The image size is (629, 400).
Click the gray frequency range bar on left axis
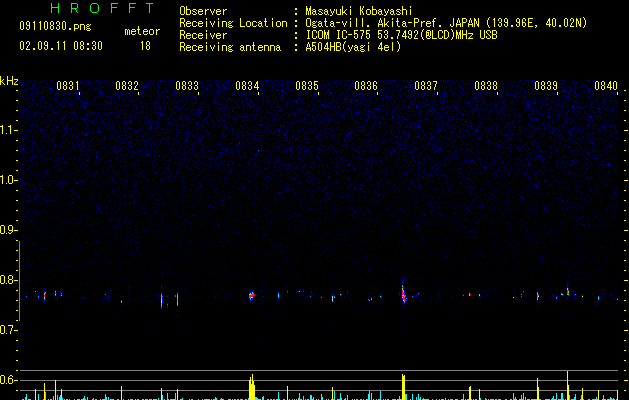(x=19, y=280)
